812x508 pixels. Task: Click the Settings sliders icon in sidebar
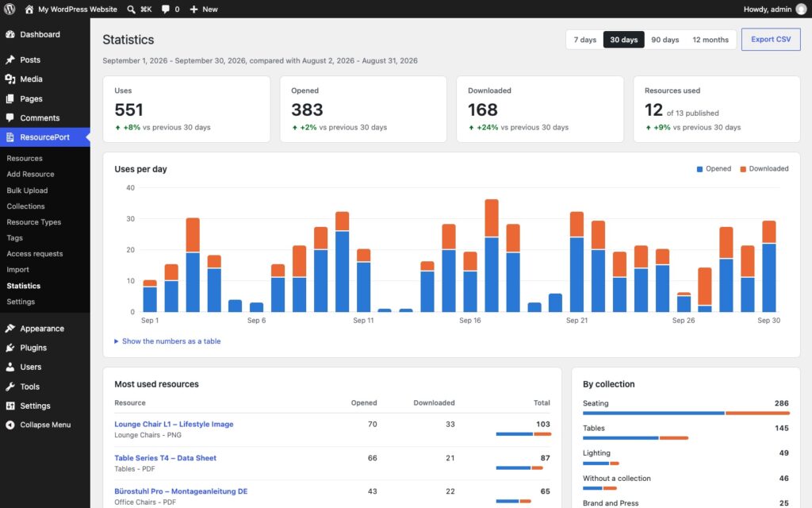[10, 406]
